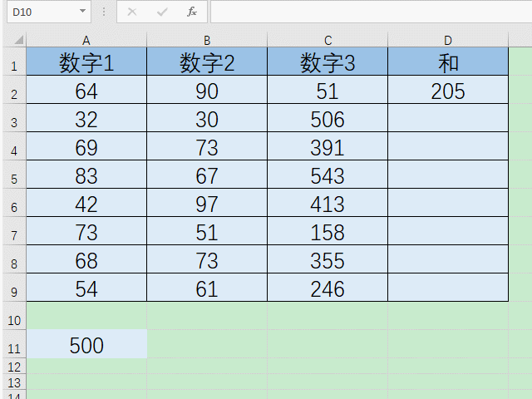
Task: Click the Select All corner triangle
Action: pyautogui.click(x=18, y=40)
